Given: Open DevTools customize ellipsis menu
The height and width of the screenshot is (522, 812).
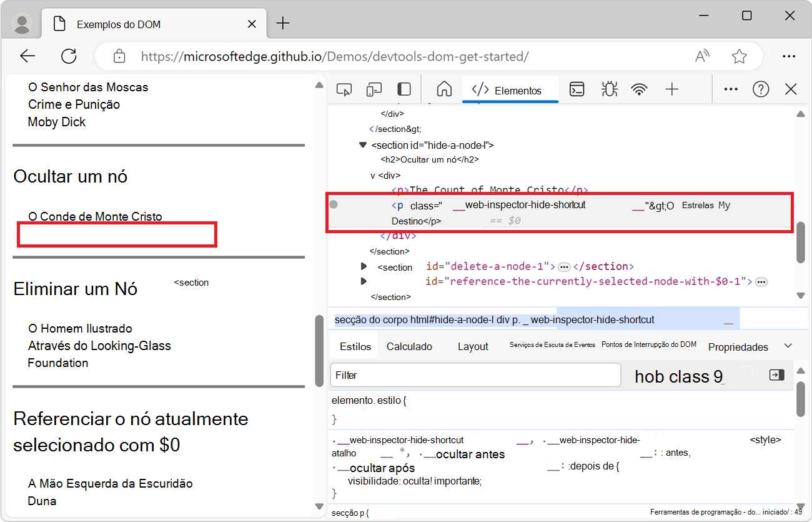Looking at the screenshot, I should click(x=731, y=89).
